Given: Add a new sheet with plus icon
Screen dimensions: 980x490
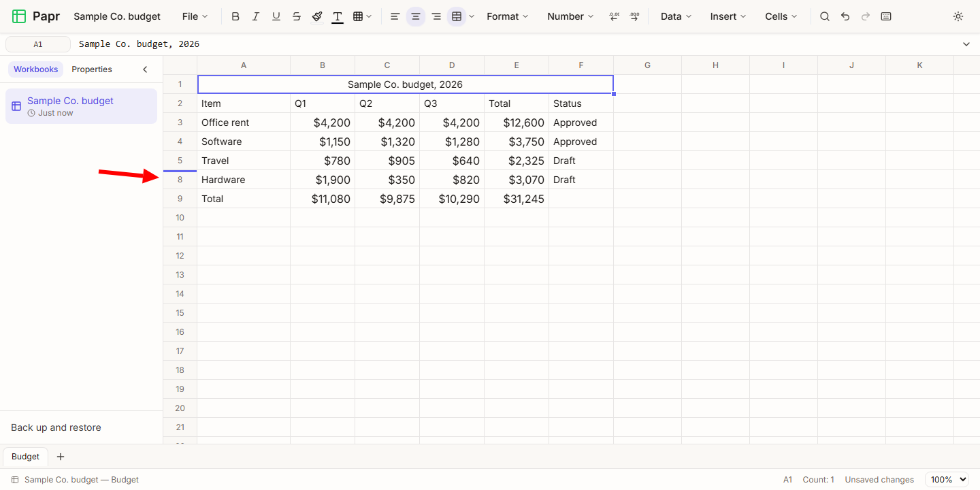Looking at the screenshot, I should 61,457.
